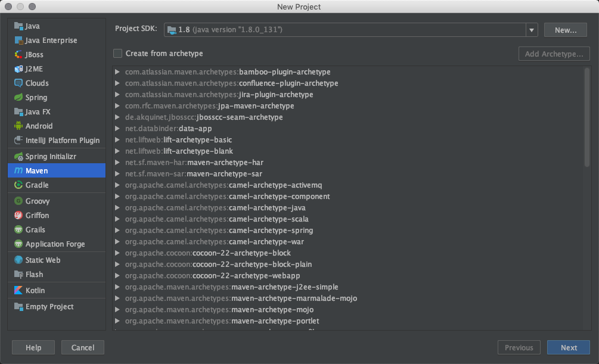
Task: Expand bamboo-plugin-archetype entry
Action: (x=117, y=72)
